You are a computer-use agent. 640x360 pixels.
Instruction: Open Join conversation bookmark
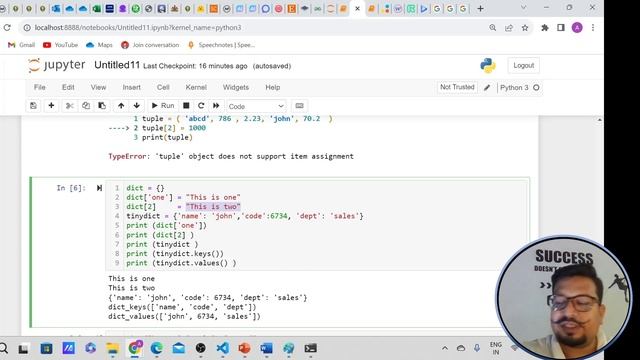150,45
